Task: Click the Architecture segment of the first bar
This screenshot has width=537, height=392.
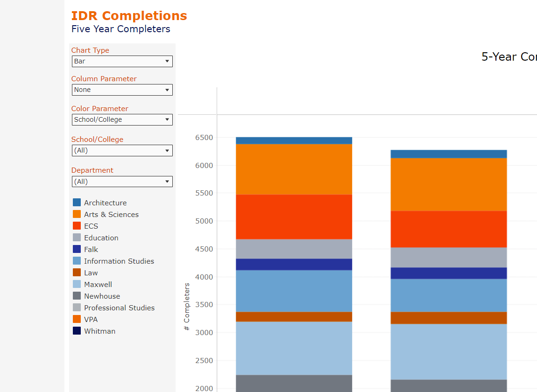Action: point(294,141)
